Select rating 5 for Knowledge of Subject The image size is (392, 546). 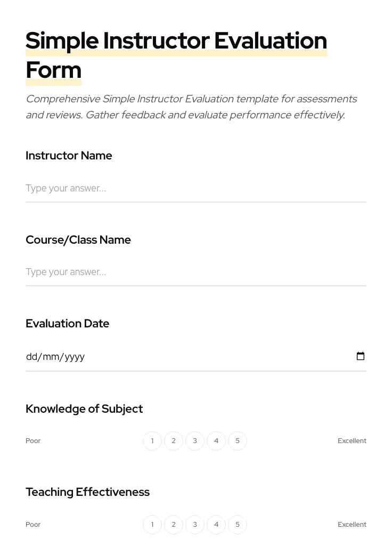tap(238, 441)
